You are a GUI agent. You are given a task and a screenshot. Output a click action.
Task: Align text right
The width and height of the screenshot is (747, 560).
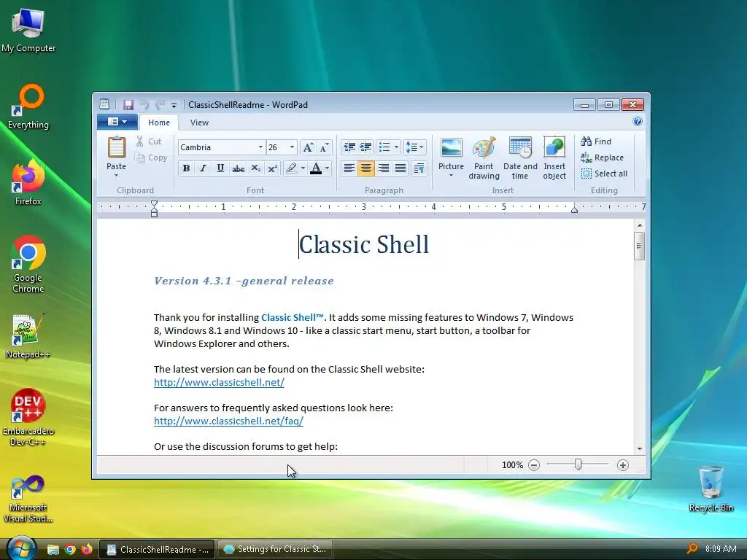383,168
